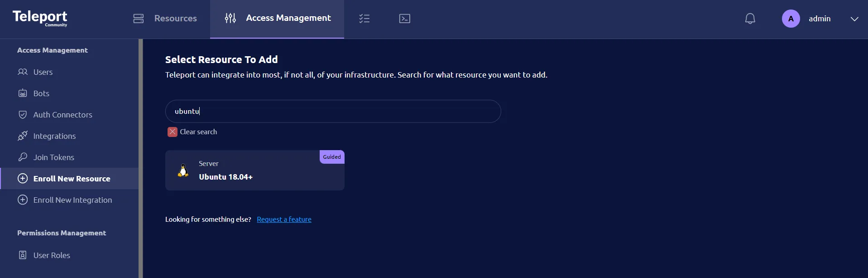Select the Access Management tab
Viewport: 868px width, 278px height.
pyautogui.click(x=277, y=19)
